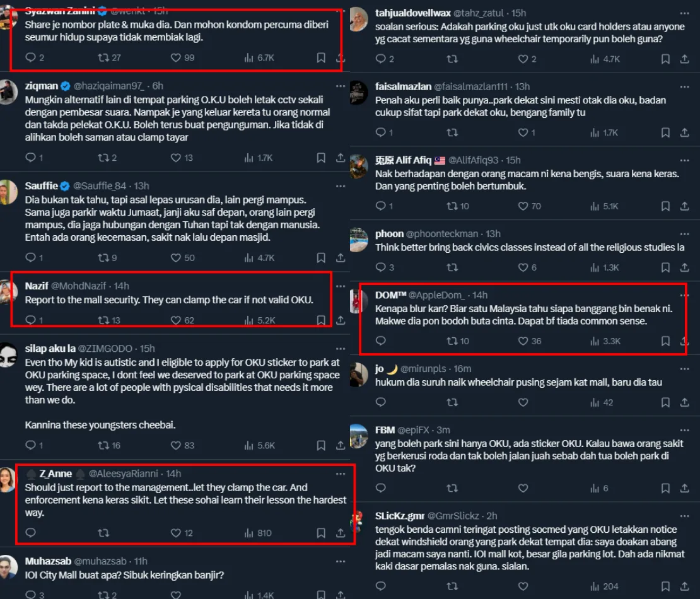Retweet Sauffie's tweet about Friday parking
Screen dimensions: 700x599
(x=103, y=257)
